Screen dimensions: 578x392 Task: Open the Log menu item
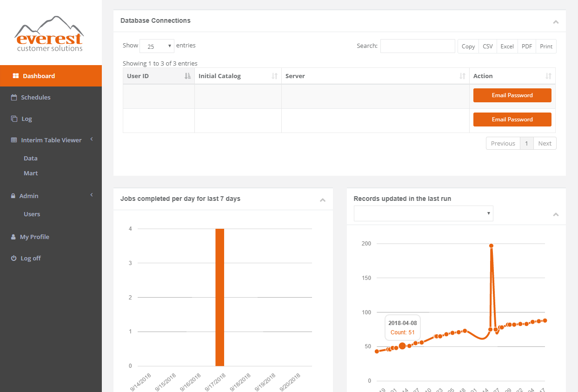(51, 119)
